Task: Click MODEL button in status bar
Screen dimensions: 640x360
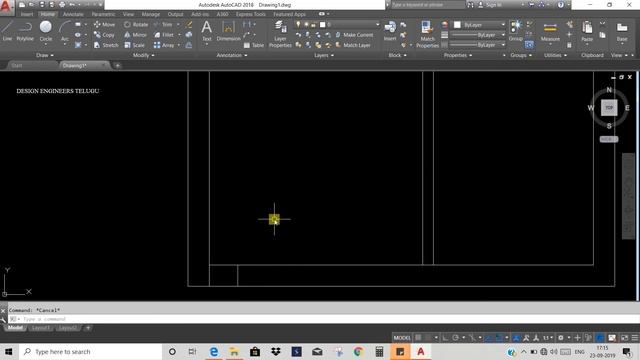Action: coord(402,338)
